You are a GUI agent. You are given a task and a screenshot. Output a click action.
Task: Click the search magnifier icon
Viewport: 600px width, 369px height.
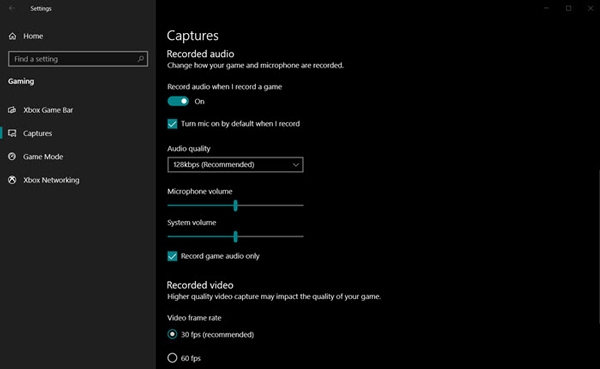click(141, 59)
